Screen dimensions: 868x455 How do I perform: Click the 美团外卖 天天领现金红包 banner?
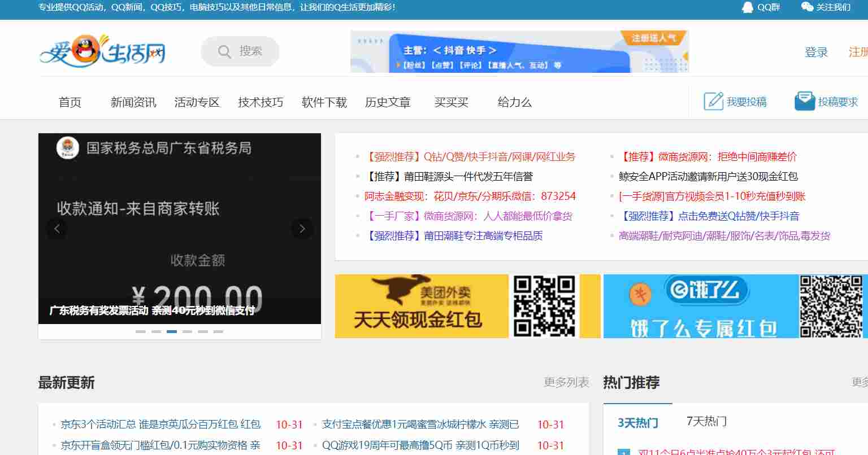click(467, 306)
